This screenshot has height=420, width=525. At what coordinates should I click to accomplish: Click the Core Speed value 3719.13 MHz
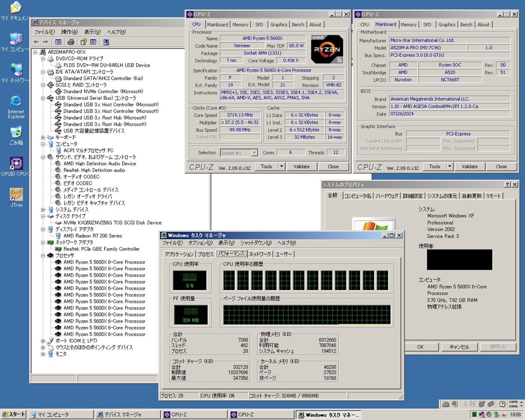[240, 115]
